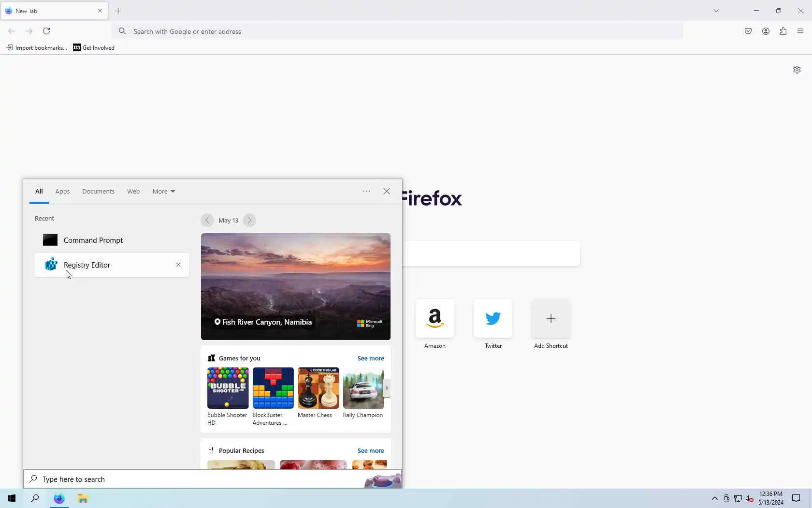Screen dimensions: 812x508
Task: Close the New Tab tab
Action: coord(100,11)
